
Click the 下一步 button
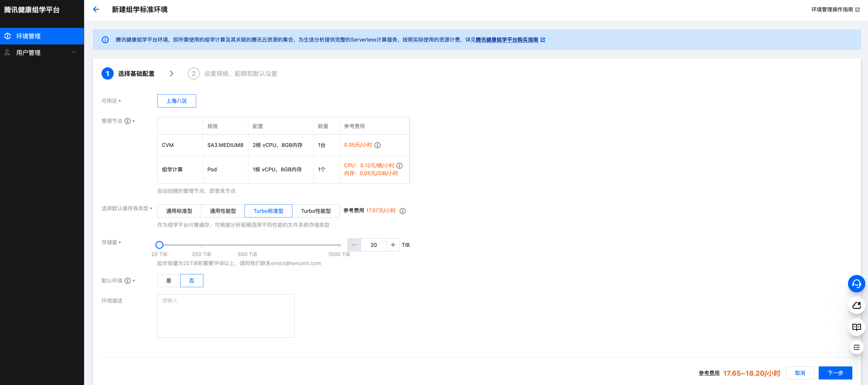coord(835,373)
